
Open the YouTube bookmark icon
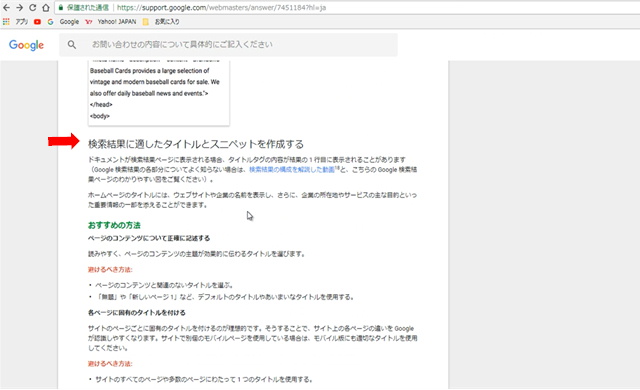[x=37, y=22]
